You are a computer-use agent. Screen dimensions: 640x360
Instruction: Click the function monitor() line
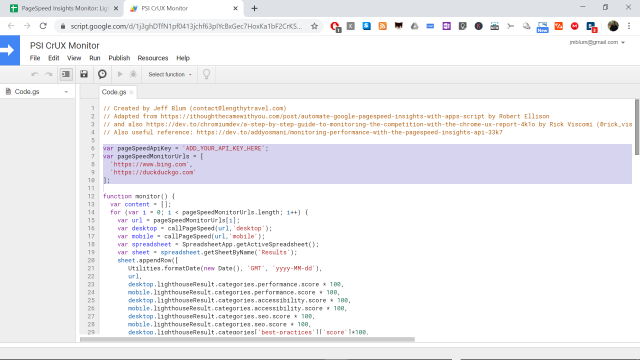(139, 196)
